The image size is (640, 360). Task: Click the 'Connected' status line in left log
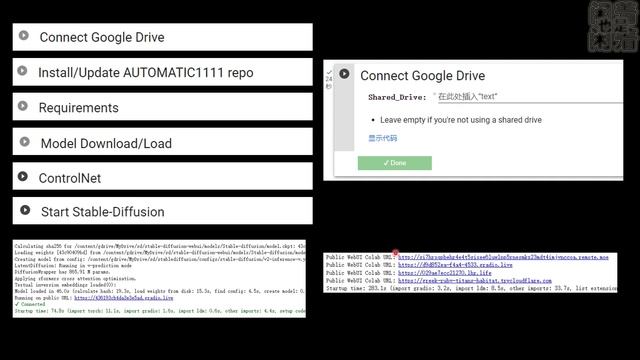[x=30, y=304]
